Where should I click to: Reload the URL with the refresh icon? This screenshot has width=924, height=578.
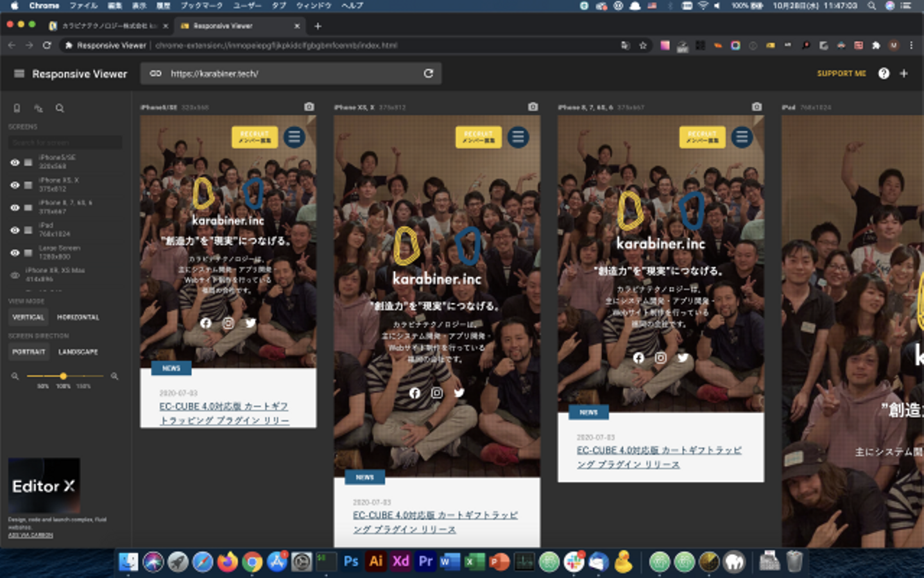(x=429, y=74)
